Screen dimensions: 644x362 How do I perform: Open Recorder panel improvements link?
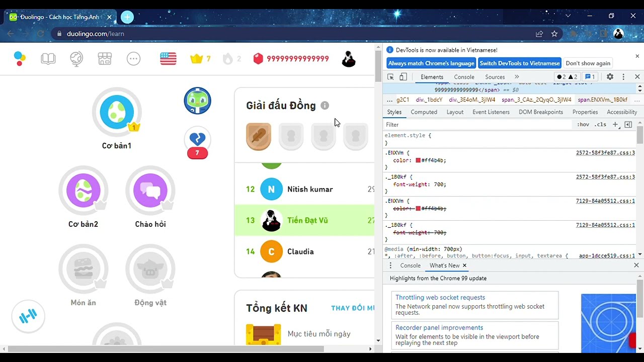click(439, 328)
